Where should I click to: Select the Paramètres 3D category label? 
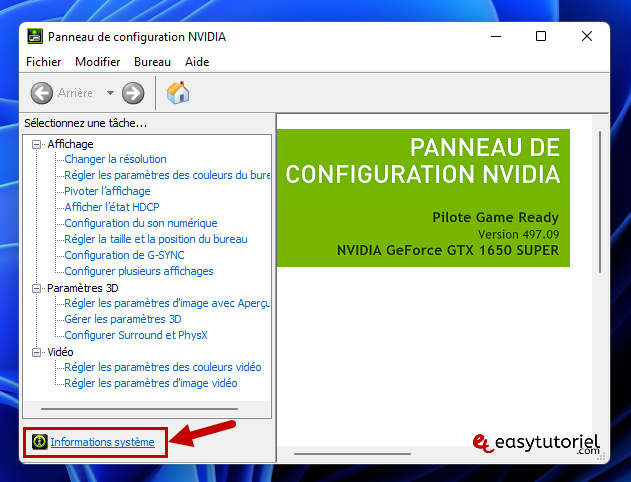(82, 288)
